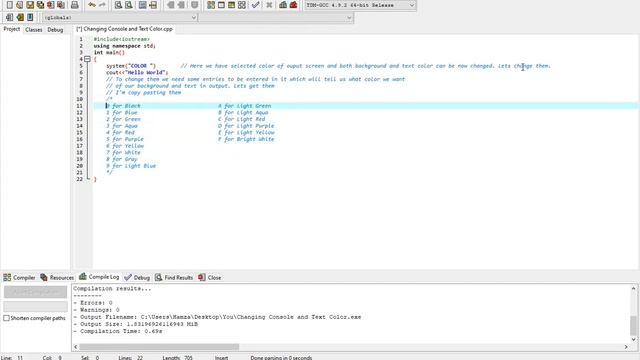Open Replace with the second magnifier icon

(129, 5)
